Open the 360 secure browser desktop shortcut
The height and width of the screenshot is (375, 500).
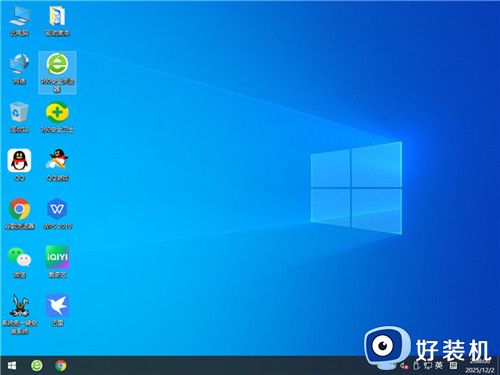click(x=57, y=72)
